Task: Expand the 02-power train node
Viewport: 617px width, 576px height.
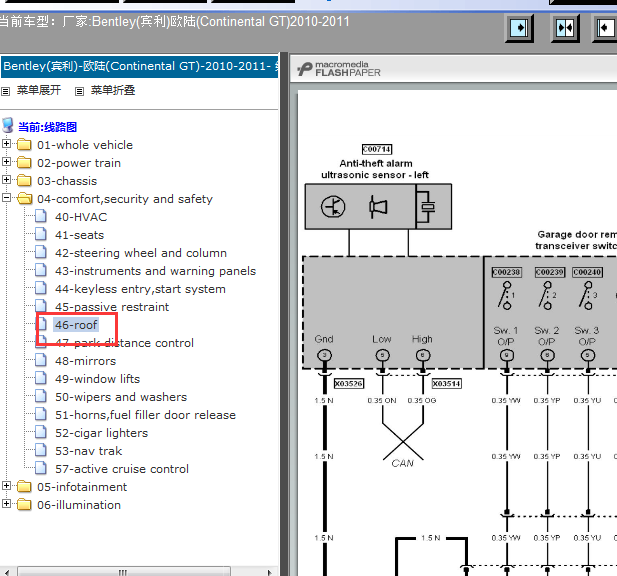Action: (x=6, y=162)
